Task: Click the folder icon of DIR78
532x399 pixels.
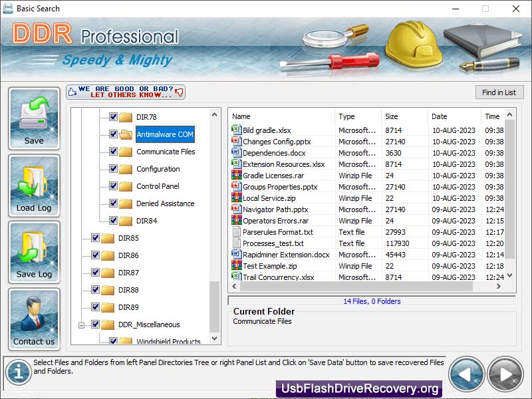Action: (x=126, y=117)
